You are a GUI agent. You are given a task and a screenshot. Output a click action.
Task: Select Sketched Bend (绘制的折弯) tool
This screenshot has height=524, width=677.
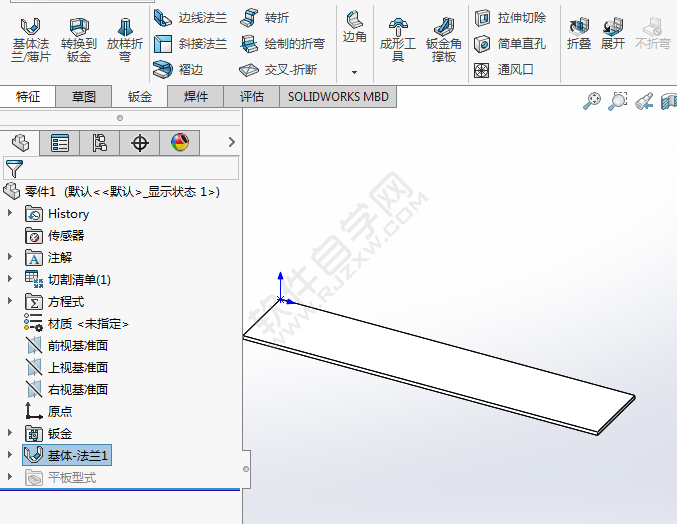(x=282, y=44)
